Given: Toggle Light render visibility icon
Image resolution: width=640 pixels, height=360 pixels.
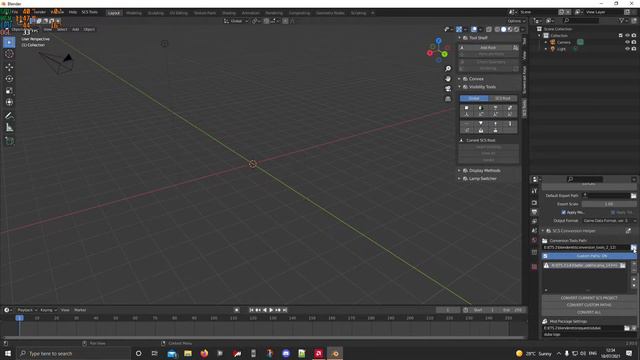Looking at the screenshot, I should 634,49.
